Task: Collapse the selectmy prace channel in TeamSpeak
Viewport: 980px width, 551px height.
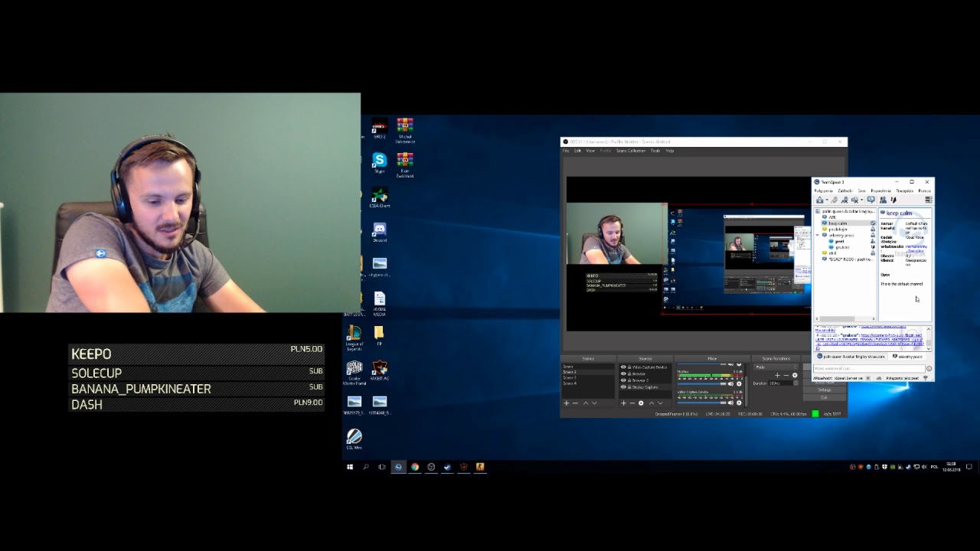Action: coord(818,235)
